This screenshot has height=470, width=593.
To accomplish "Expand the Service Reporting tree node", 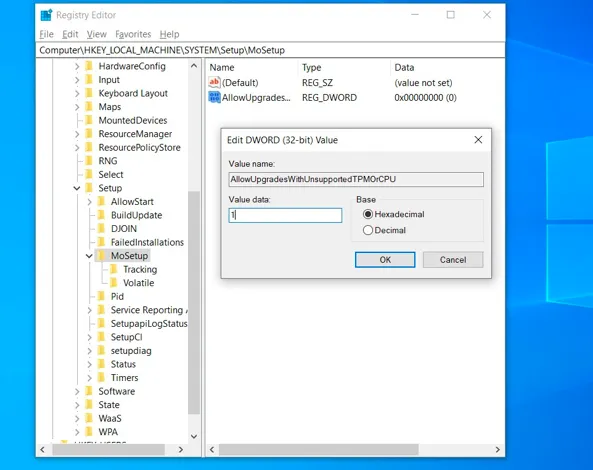I will tap(89, 310).
